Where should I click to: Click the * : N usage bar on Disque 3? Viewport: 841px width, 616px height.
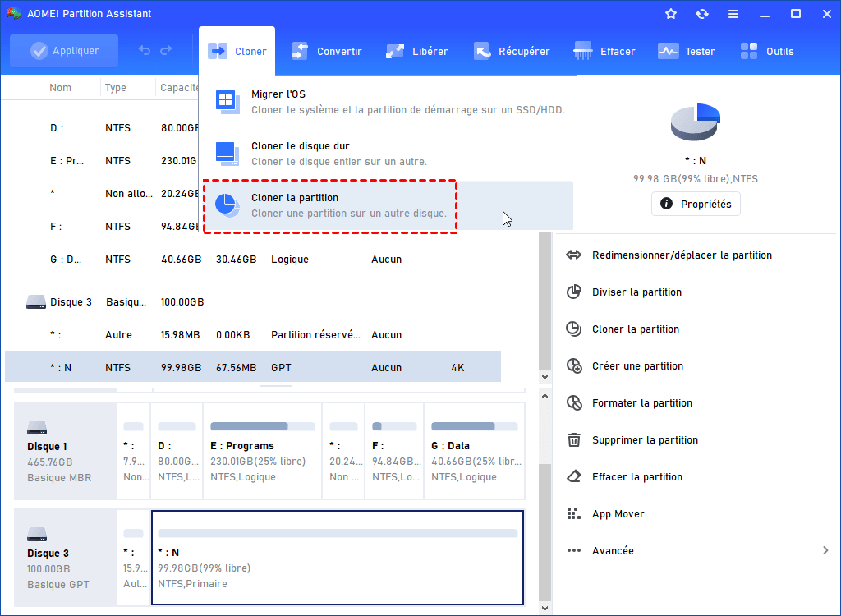338,533
